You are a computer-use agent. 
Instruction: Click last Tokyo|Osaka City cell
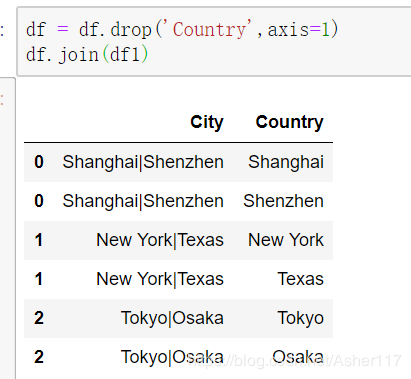point(172,357)
